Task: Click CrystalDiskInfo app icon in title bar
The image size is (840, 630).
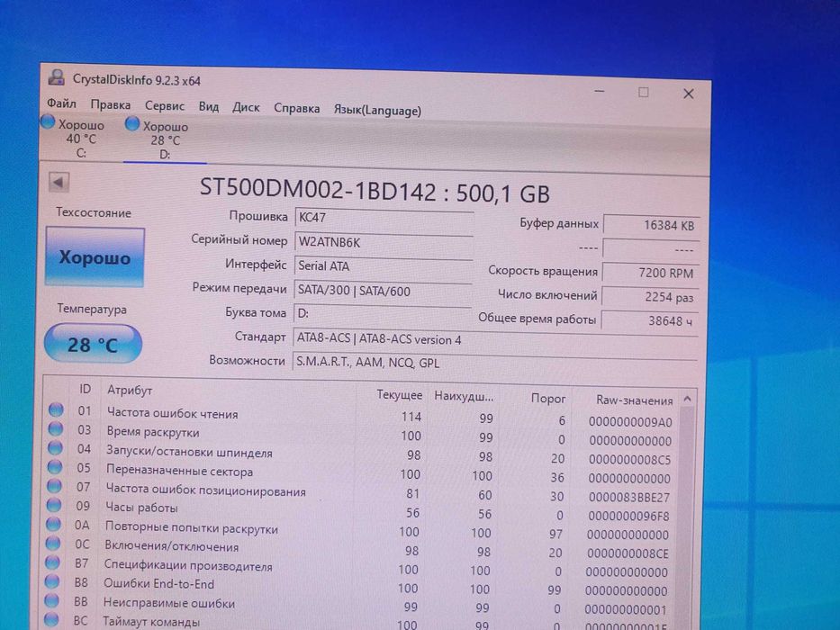Action: [x=56, y=77]
